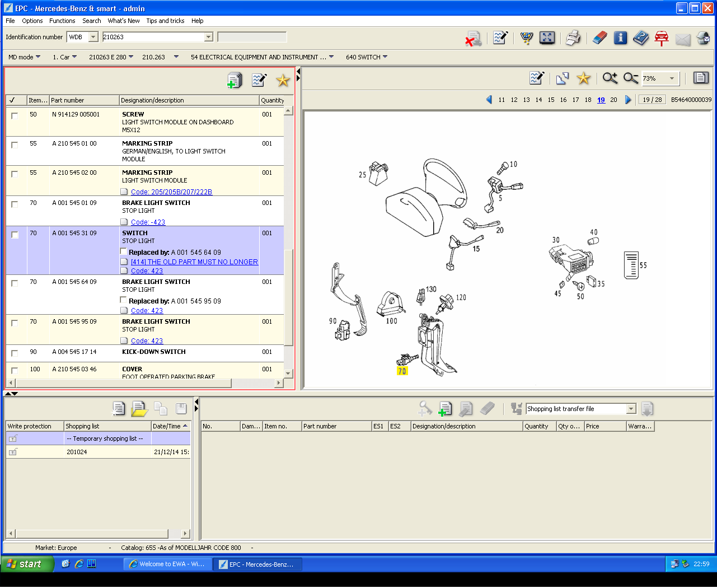The width and height of the screenshot is (717, 588).
Task: Open the Search menu
Action: 92,21
